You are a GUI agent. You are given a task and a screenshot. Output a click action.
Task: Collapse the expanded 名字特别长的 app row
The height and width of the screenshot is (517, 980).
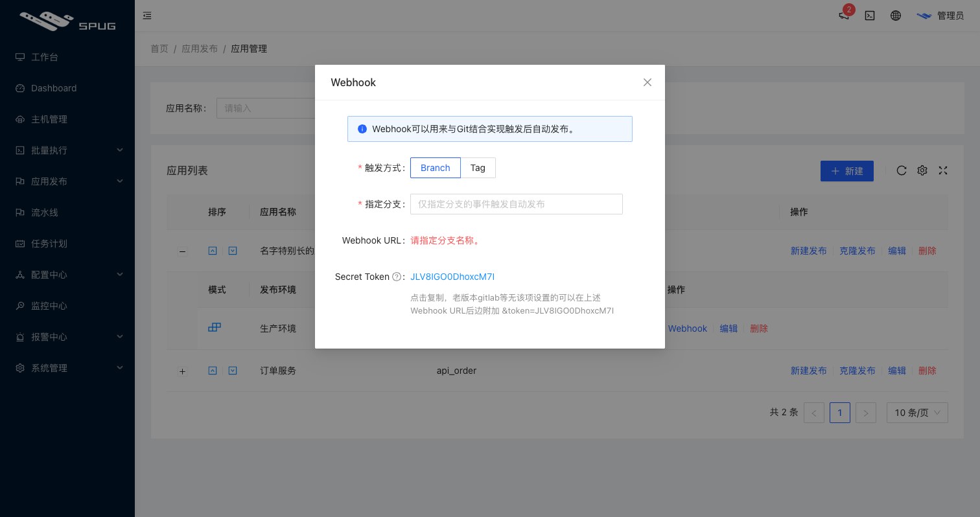click(183, 251)
